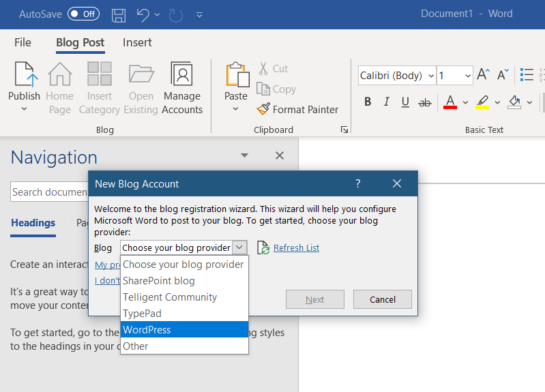Click the Refresh List link

click(296, 247)
